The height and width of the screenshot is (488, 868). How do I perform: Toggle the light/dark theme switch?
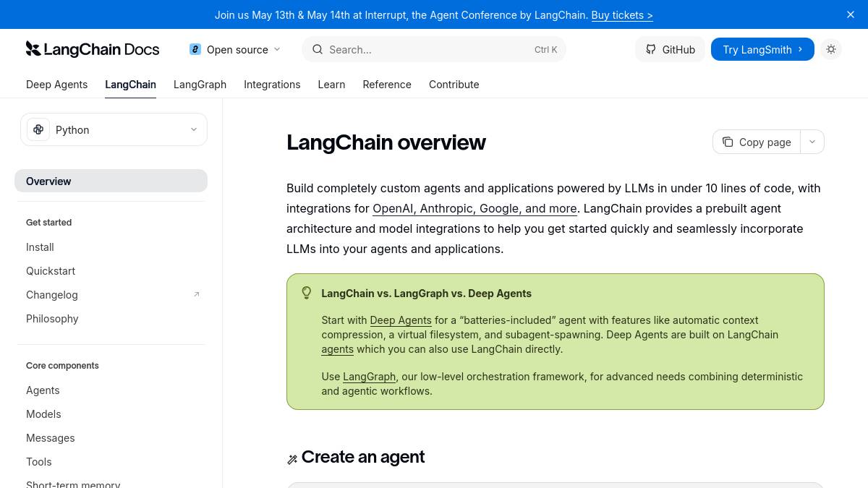click(831, 49)
